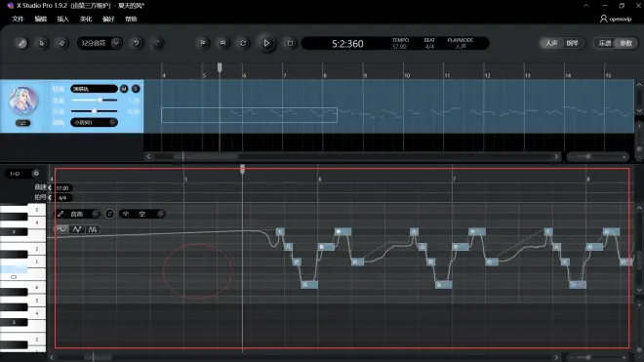Open the opensvip user account

(x=616, y=19)
